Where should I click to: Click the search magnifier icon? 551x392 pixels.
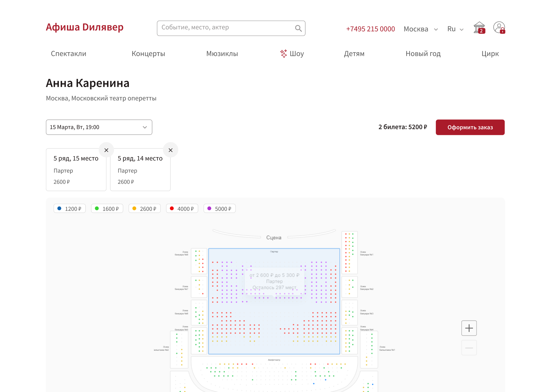click(298, 29)
